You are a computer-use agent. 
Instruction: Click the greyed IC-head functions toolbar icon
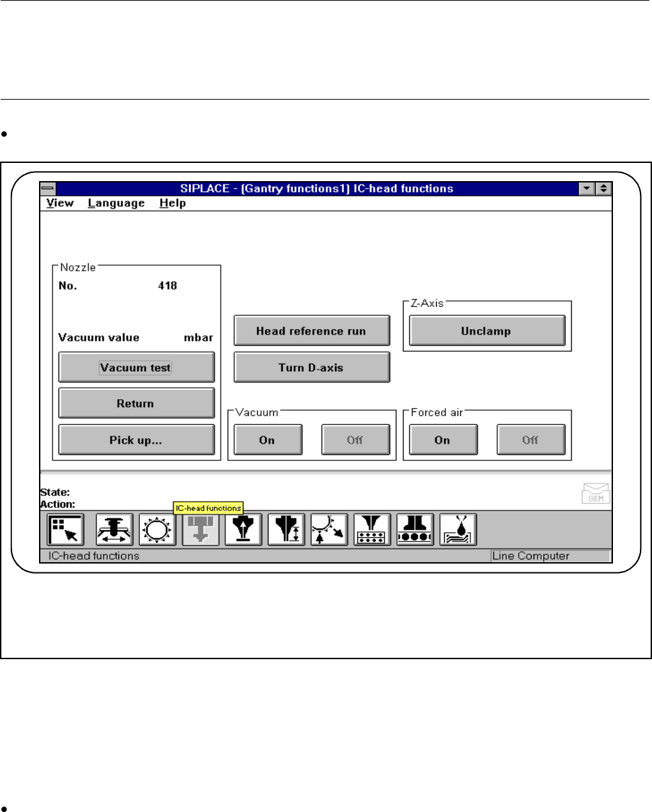click(x=201, y=529)
